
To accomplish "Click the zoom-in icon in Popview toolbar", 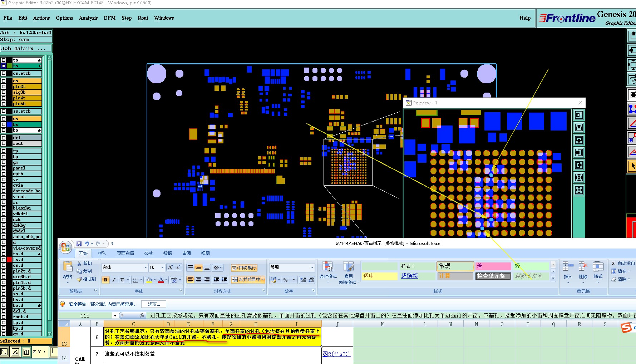I will pos(579,177).
